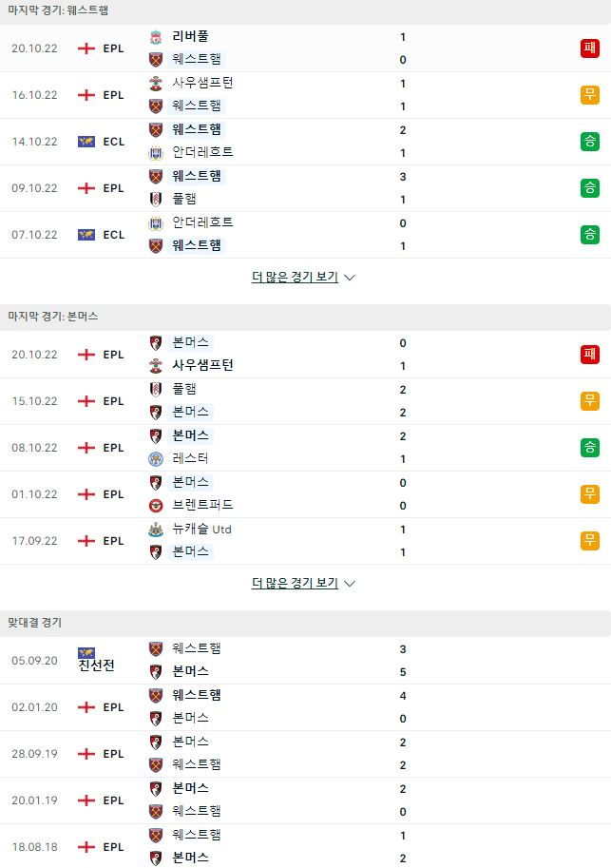Click the Liverpool crest icon
This screenshot has width=611, height=868.
click(156, 37)
